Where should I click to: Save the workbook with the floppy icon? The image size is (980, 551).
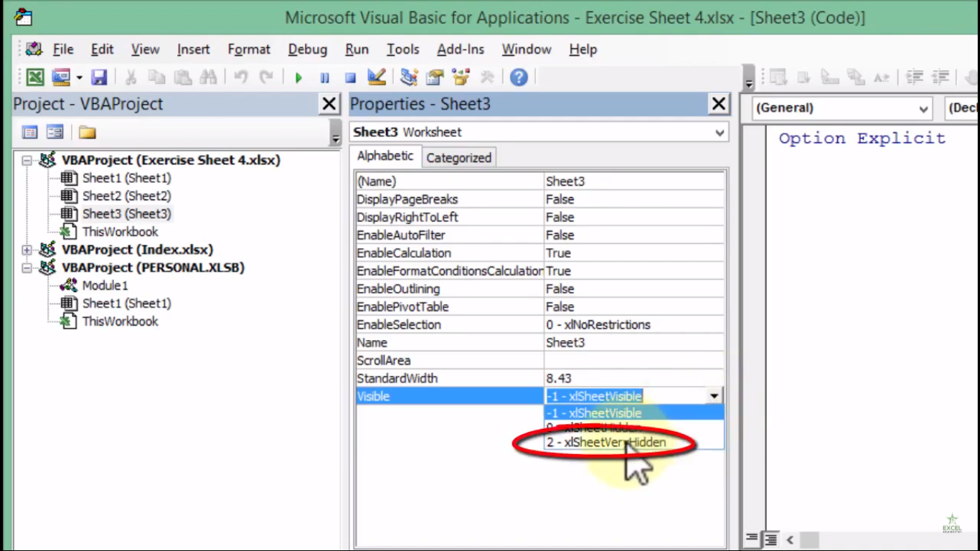(98, 77)
